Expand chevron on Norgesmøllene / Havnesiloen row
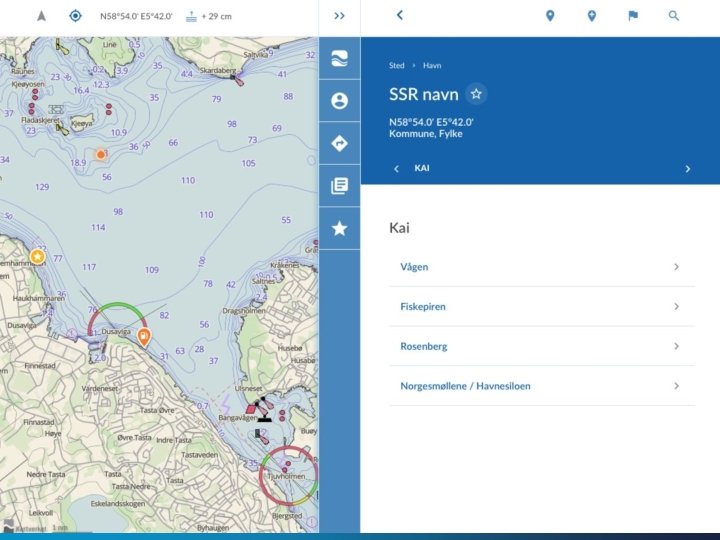 coord(676,386)
